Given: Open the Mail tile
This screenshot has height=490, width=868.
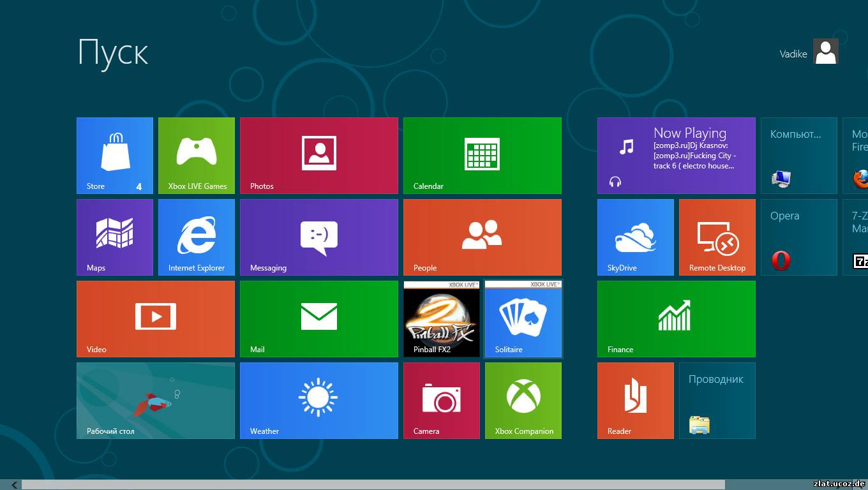Looking at the screenshot, I should (x=319, y=319).
